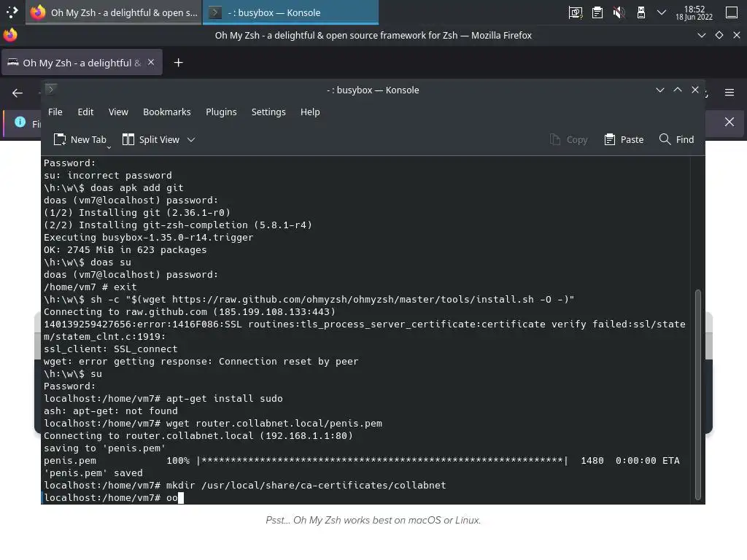
Task: Click 'su: incorrect password' output line
Action: (x=108, y=175)
